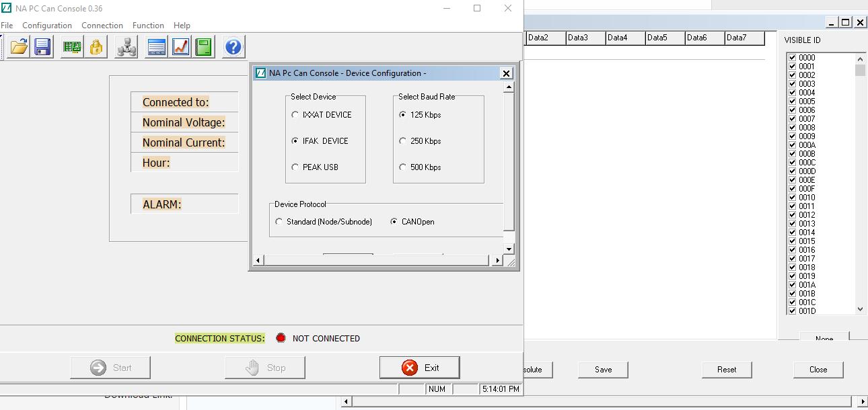
Task: Click the Data7 column header
Action: 745,38
